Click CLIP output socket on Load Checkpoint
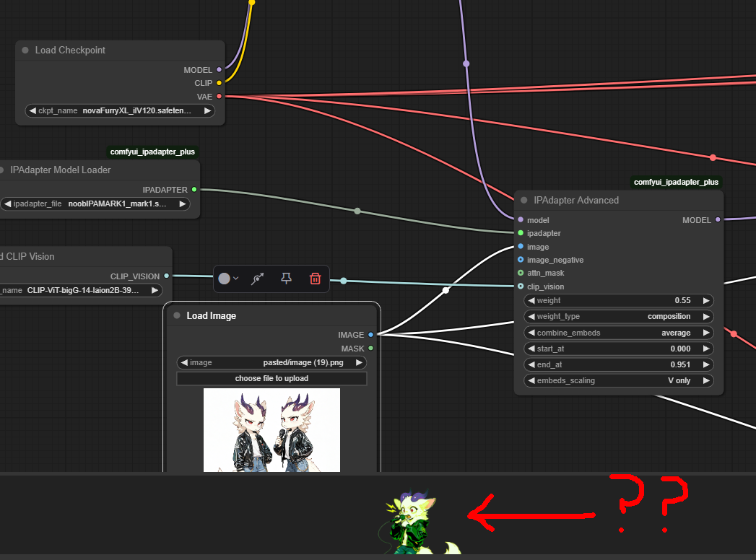Image resolution: width=756 pixels, height=560 pixels. click(219, 83)
